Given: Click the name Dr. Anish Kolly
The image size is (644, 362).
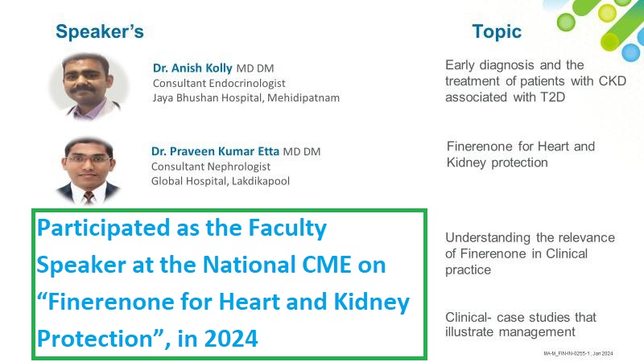Looking at the screenshot, I should tap(192, 68).
